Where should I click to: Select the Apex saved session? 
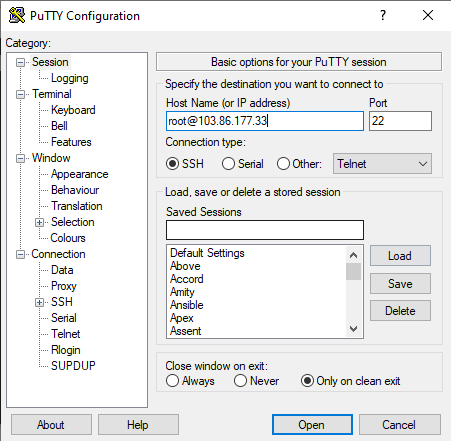(181, 318)
